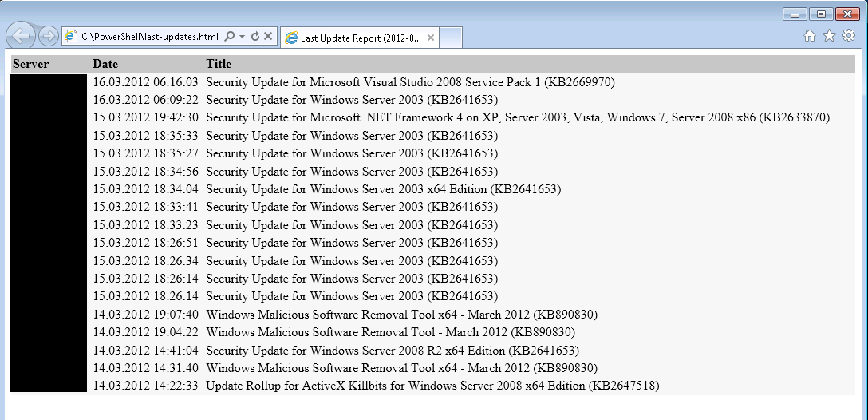Viewport: 868px width, 420px height.
Task: Open the Favorites star icon
Action: click(829, 36)
